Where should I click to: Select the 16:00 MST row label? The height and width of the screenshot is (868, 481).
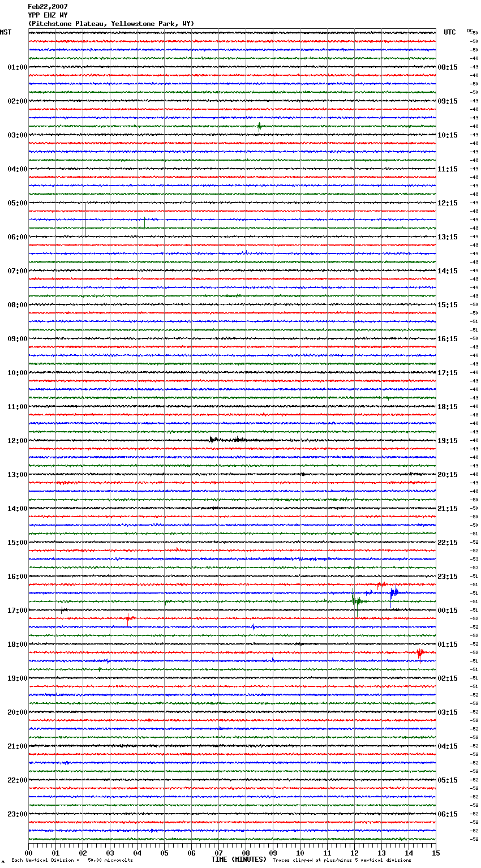(17, 577)
